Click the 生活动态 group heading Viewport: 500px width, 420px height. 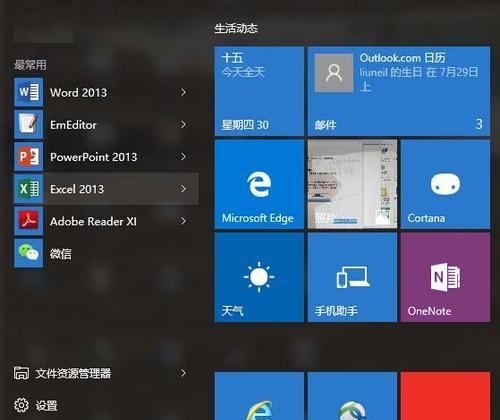point(236,29)
